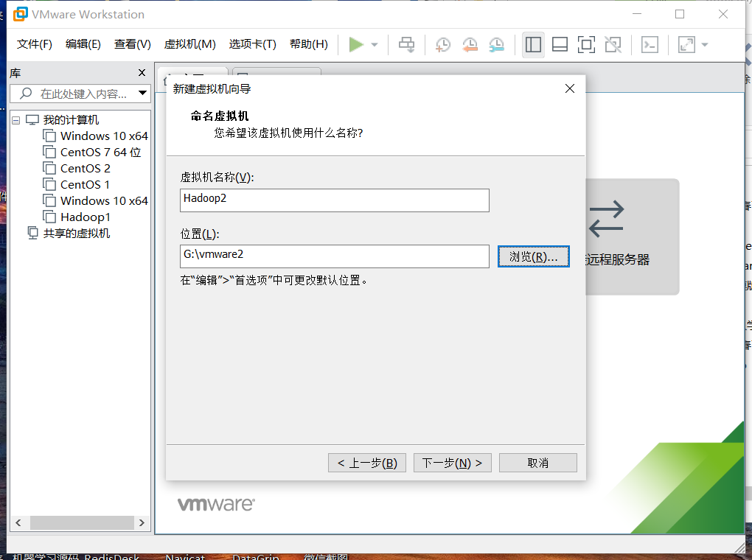This screenshot has width=752, height=560.
Task: Open the console view icon
Action: point(650,45)
